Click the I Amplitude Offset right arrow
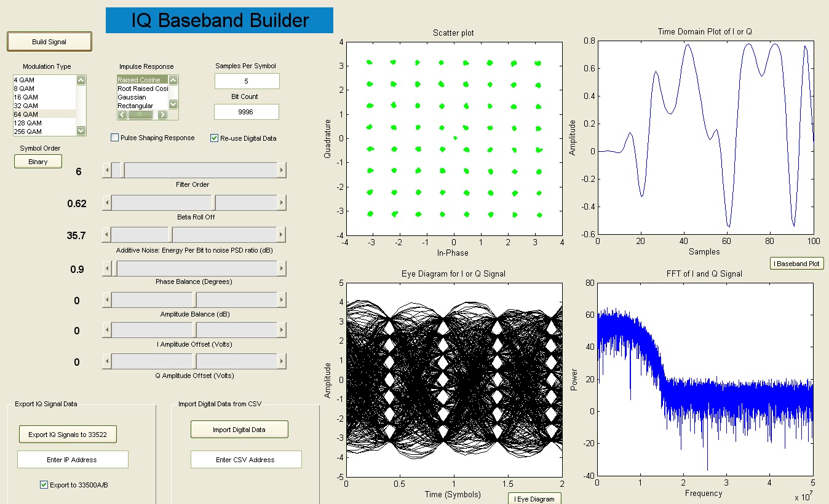The height and width of the screenshot is (504, 829). [282, 330]
